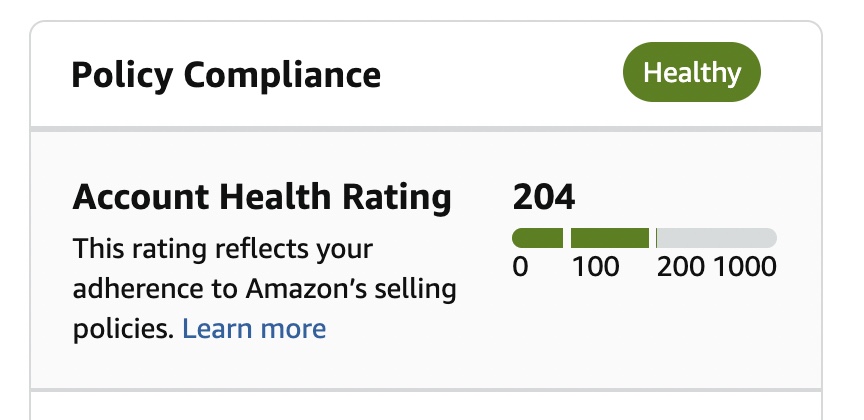The height and width of the screenshot is (420, 864).
Task: Click the Account Health Rating title
Action: [262, 197]
